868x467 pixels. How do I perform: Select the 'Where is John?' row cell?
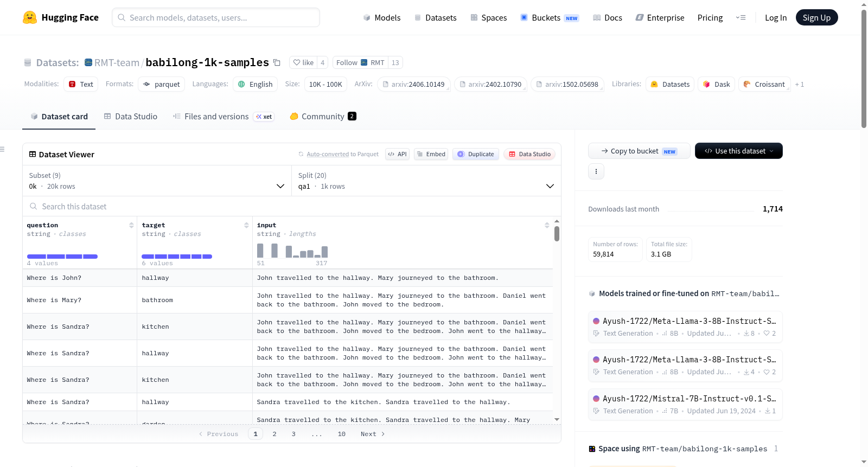click(x=80, y=278)
